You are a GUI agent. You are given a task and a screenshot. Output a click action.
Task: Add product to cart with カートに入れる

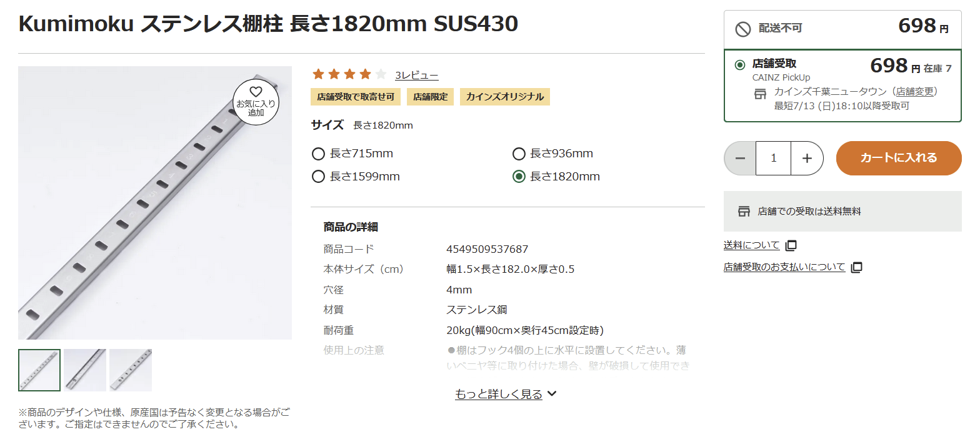click(898, 158)
